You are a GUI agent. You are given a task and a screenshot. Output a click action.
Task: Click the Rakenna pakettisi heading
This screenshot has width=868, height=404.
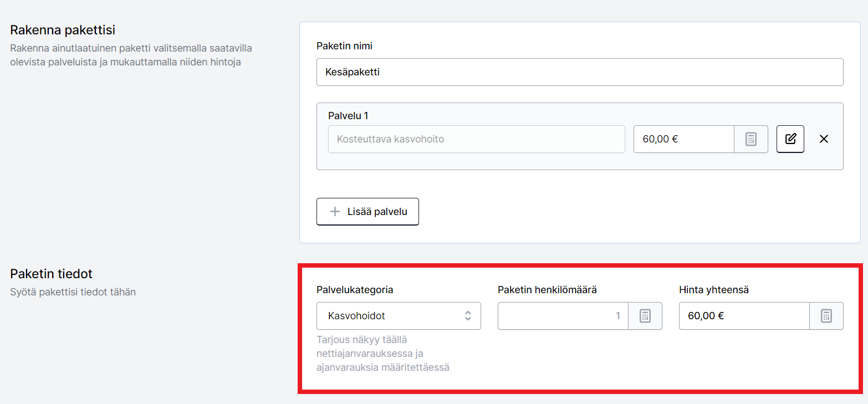63,29
